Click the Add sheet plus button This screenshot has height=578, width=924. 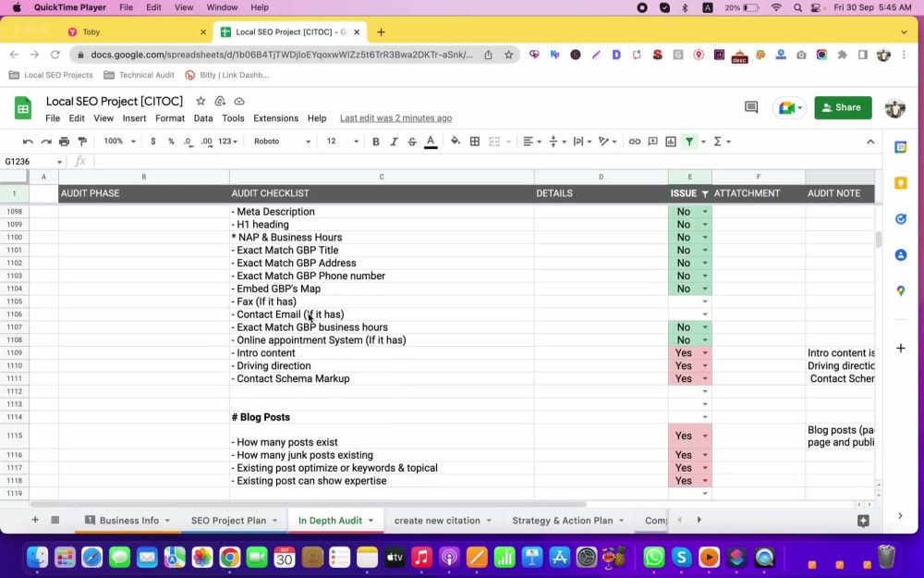35,520
